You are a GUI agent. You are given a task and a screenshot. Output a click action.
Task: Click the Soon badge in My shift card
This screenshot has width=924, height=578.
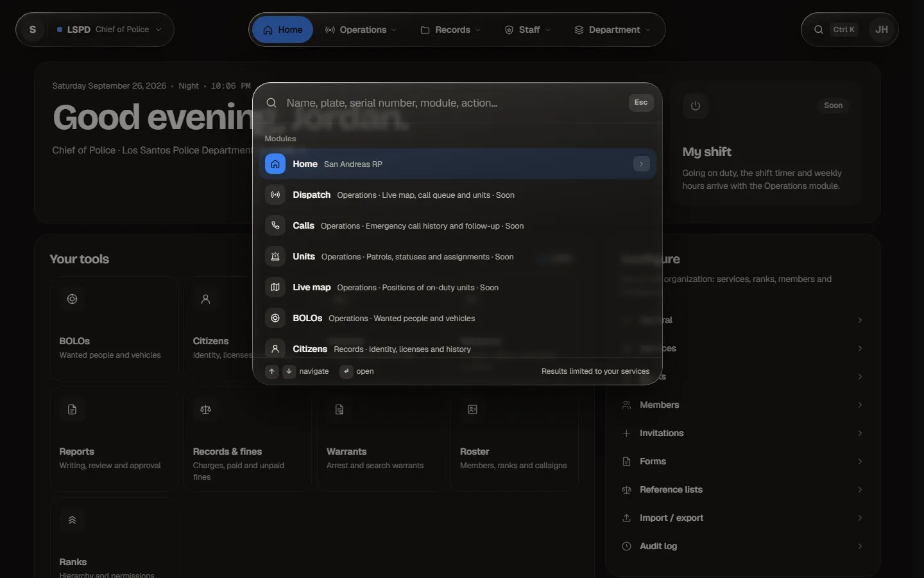[x=834, y=105]
